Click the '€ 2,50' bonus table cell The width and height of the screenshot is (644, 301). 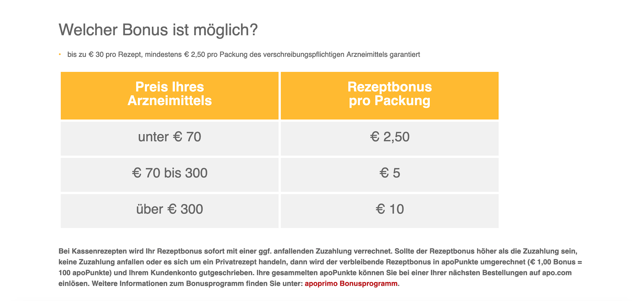pos(389,137)
